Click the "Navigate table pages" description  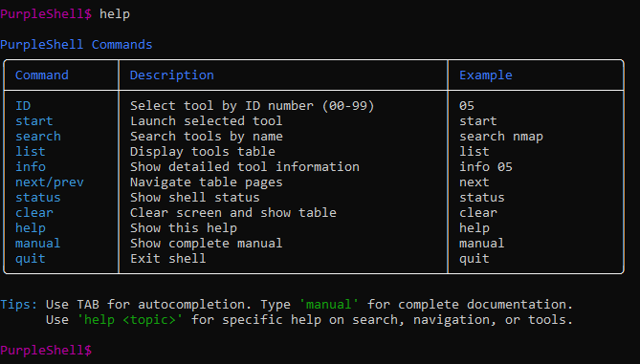(x=206, y=182)
